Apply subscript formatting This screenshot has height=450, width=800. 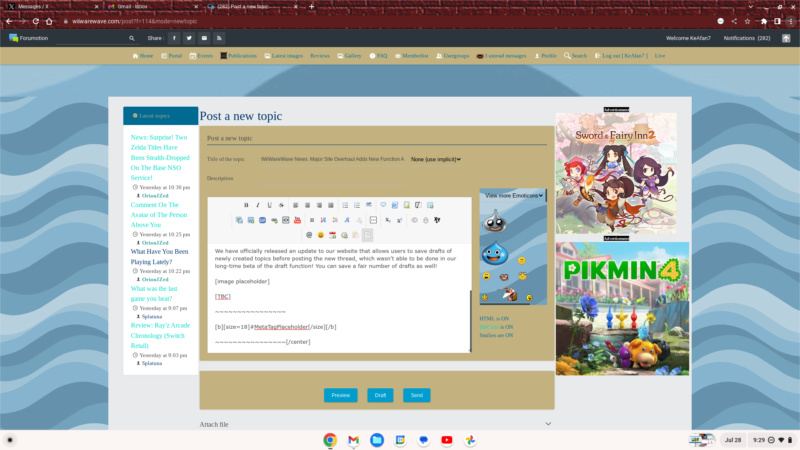point(388,220)
